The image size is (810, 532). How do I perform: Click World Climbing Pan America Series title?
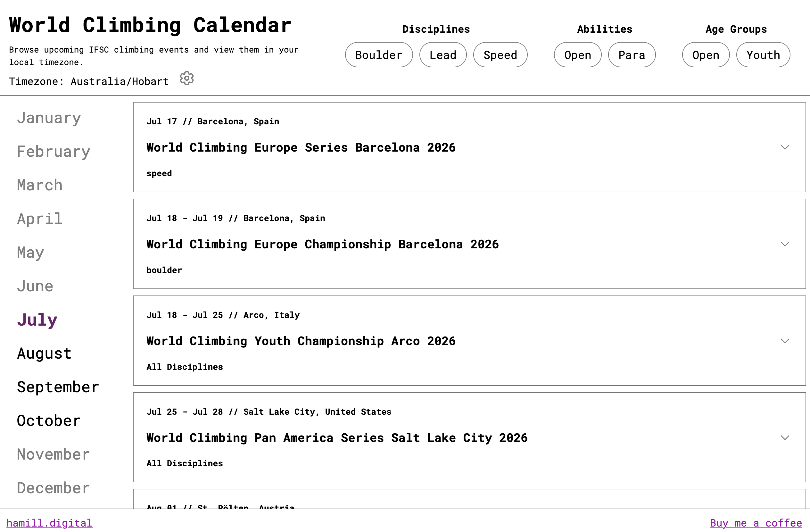coord(337,437)
